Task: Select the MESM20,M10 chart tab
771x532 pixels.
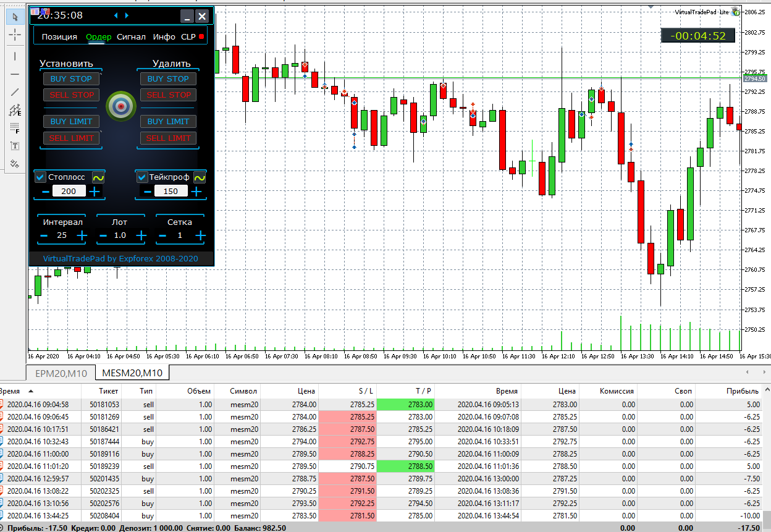Action: point(132,373)
